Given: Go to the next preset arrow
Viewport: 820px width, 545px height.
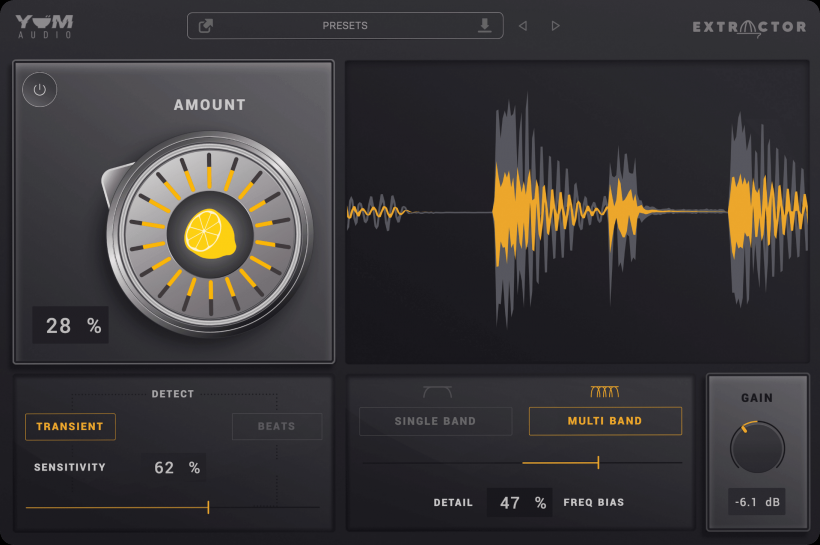Looking at the screenshot, I should 556,26.
